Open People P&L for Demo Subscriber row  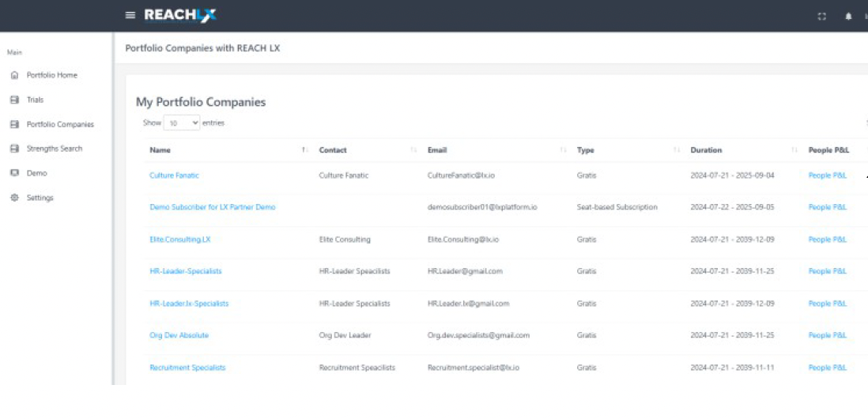pyautogui.click(x=828, y=207)
